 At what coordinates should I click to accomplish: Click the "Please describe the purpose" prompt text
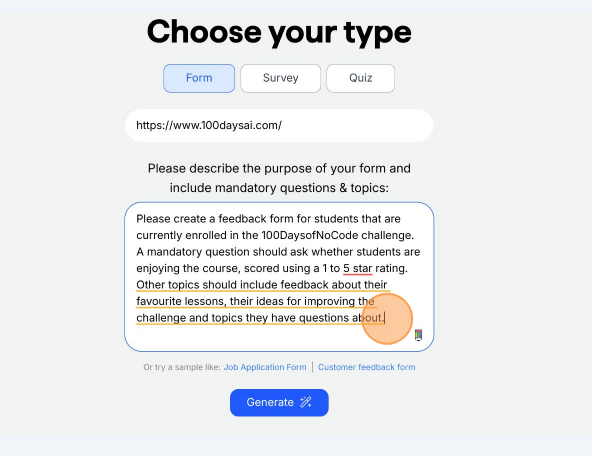pyautogui.click(x=279, y=168)
